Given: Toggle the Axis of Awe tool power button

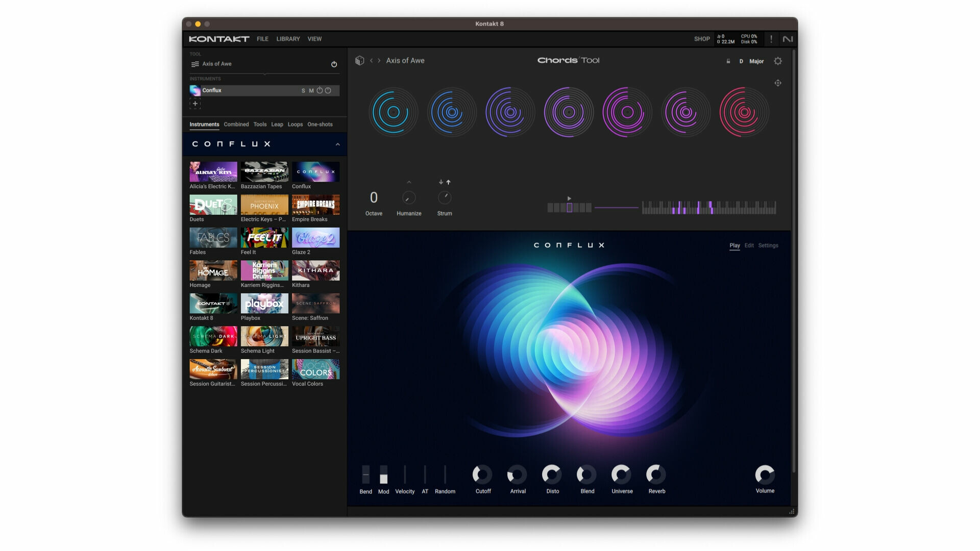Looking at the screenshot, I should tap(334, 64).
